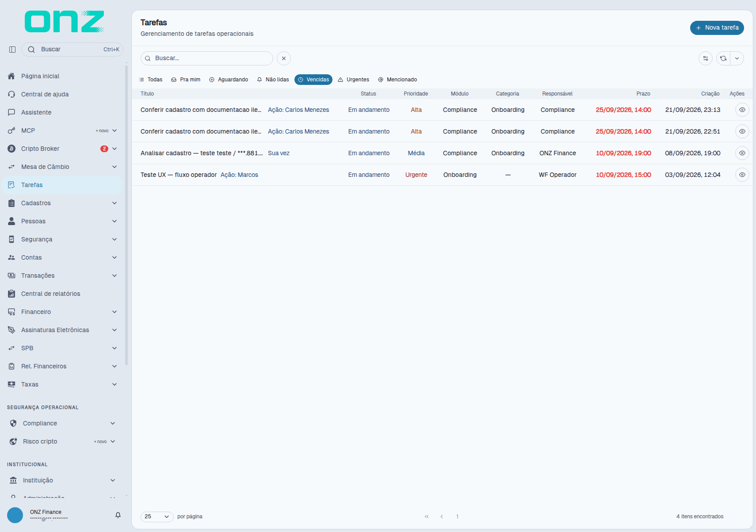Click the Prioridade column header
The width and height of the screenshot is (756, 532).
pyautogui.click(x=416, y=94)
